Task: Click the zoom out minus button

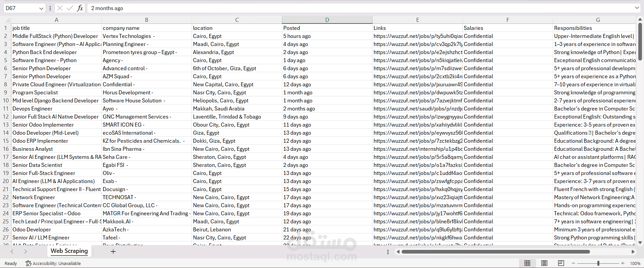Action: 574,263
